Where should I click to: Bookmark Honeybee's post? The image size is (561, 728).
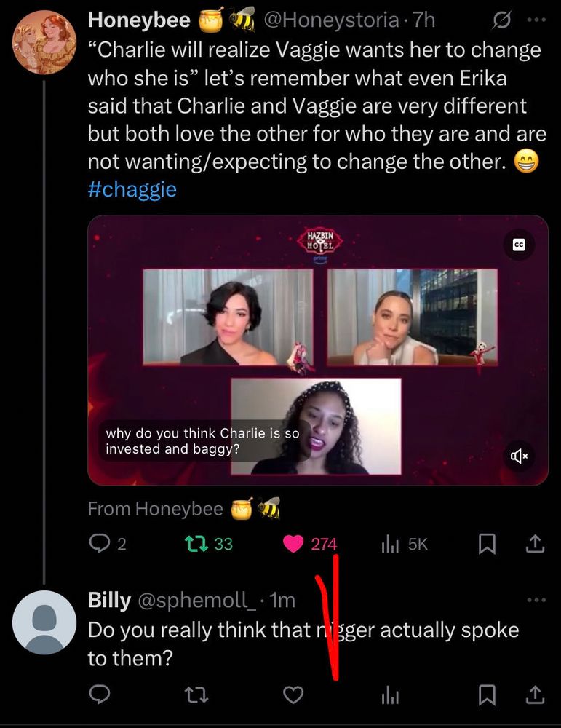[x=487, y=543]
